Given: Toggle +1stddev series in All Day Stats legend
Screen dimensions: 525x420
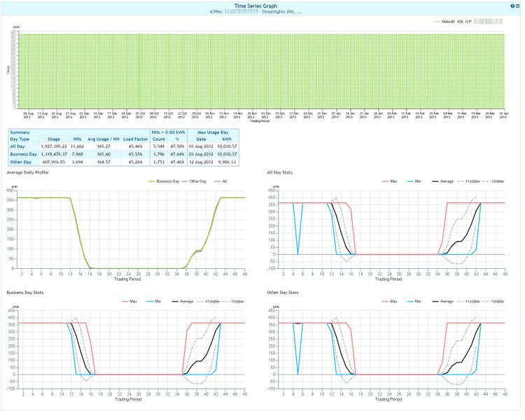Looking at the screenshot, I should [x=469, y=181].
